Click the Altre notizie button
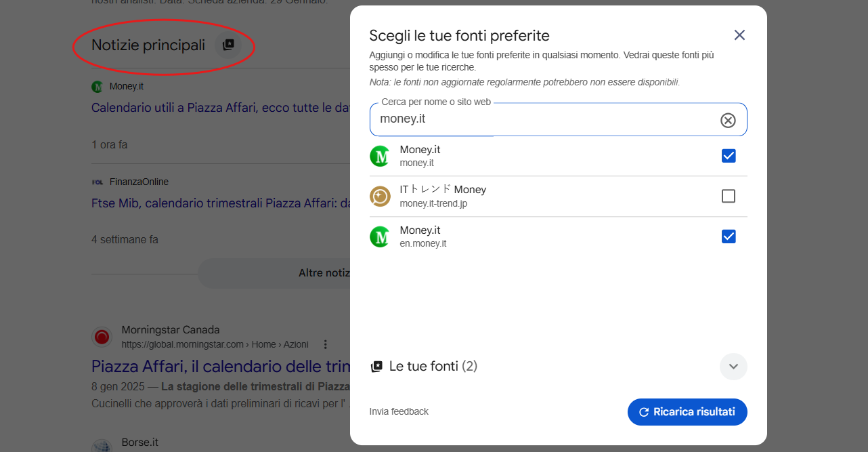This screenshot has height=452, width=868. point(274,273)
